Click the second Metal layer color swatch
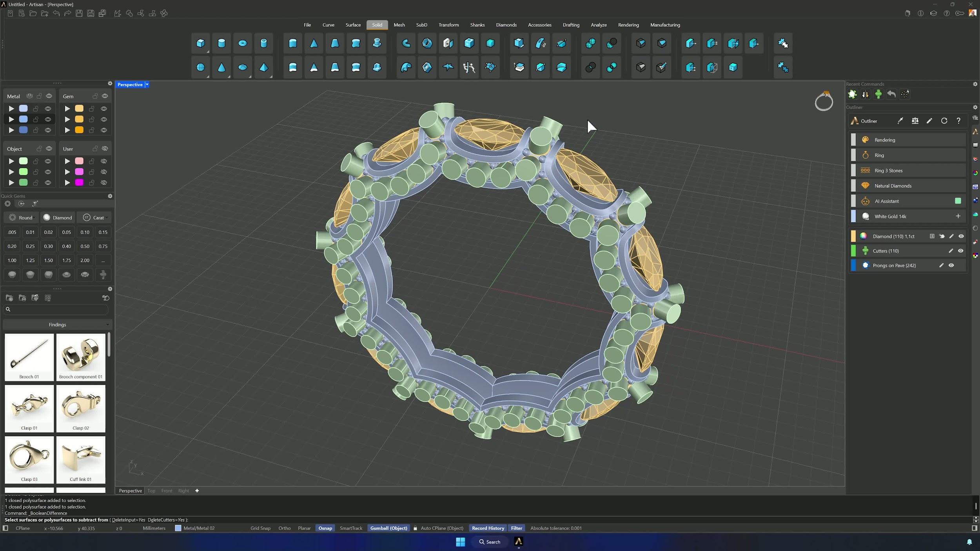The height and width of the screenshot is (551, 980). 24,119
